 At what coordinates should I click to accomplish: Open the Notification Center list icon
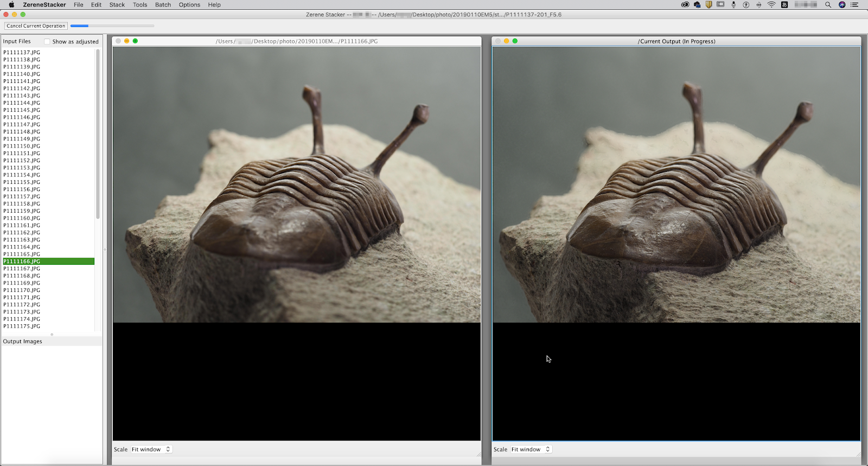click(x=855, y=4)
